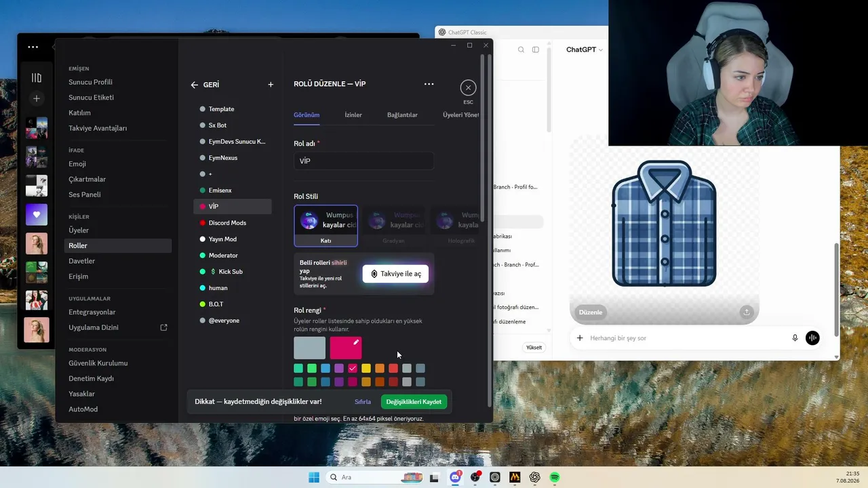Viewport: 868px width, 488px height.
Task: Add a server with the plus icon
Action: point(37,98)
